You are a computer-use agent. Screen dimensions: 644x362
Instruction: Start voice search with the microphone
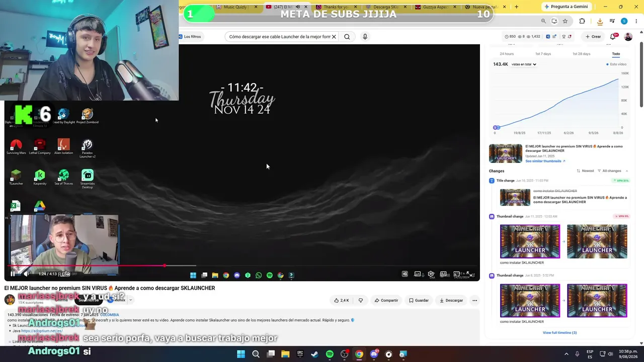(x=365, y=37)
